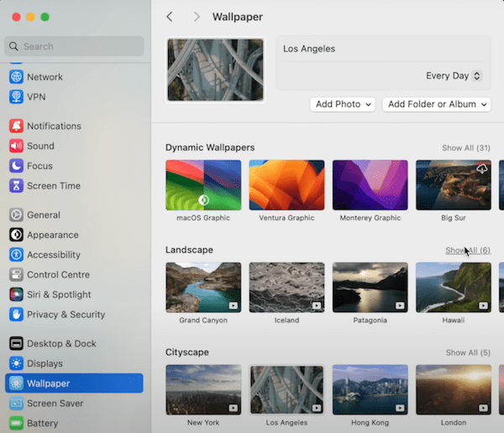Click the video badge on Grand Canyon
504x433 pixels.
tap(233, 305)
